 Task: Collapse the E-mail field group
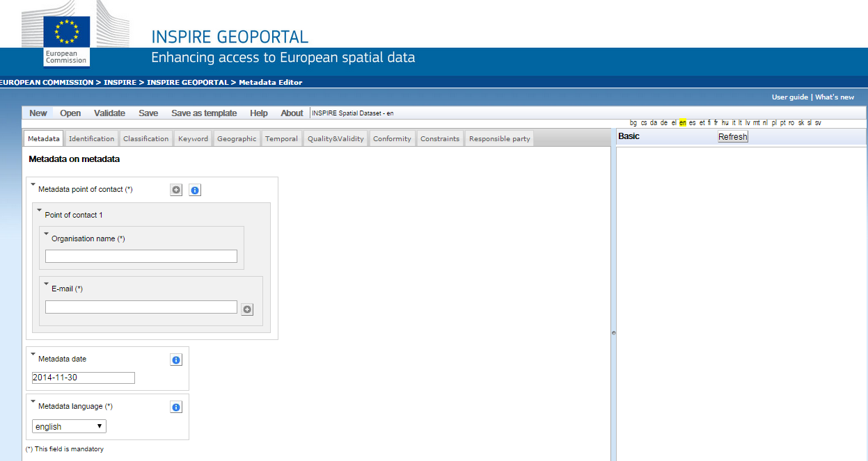click(47, 284)
